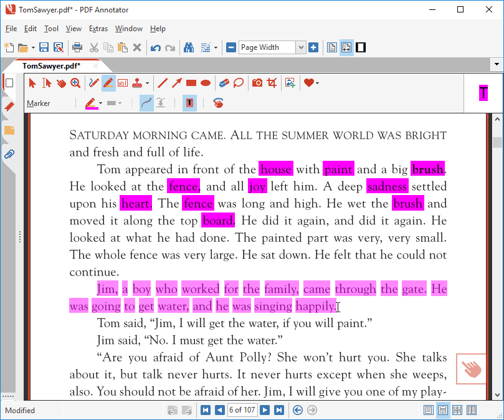Copy selection icon in main toolbar
Screen dimensions: 504x420
[x=108, y=47]
